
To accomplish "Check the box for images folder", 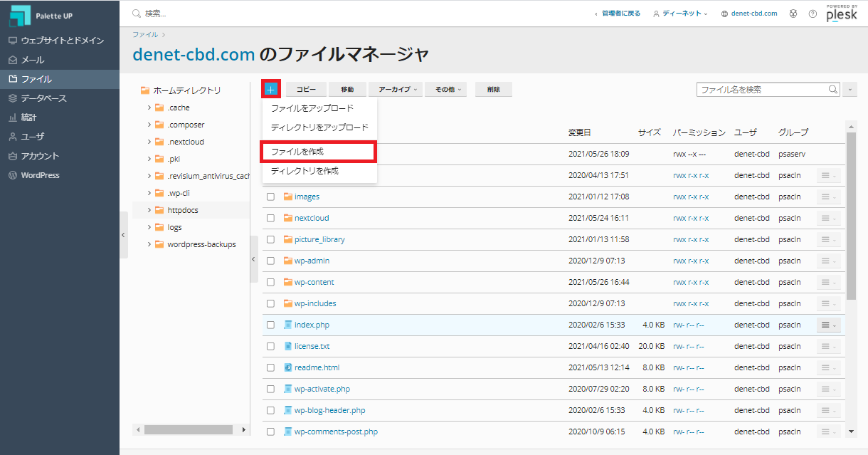I will coord(270,197).
